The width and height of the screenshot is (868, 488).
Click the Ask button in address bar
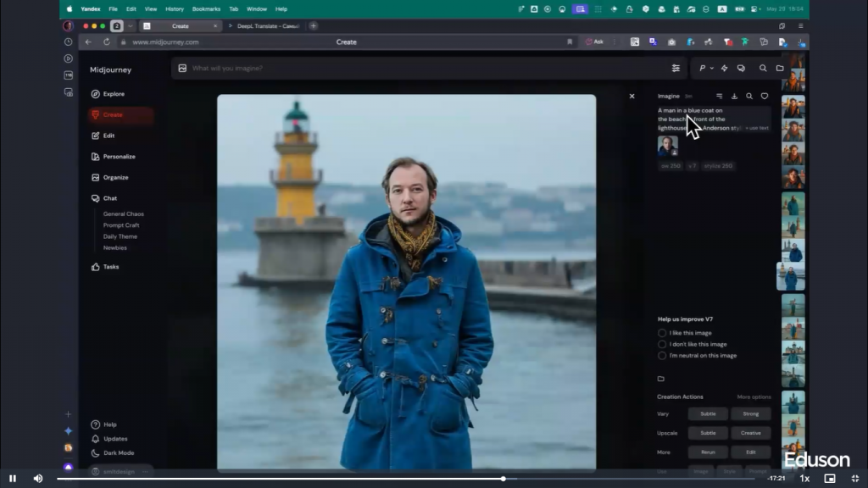coord(594,42)
